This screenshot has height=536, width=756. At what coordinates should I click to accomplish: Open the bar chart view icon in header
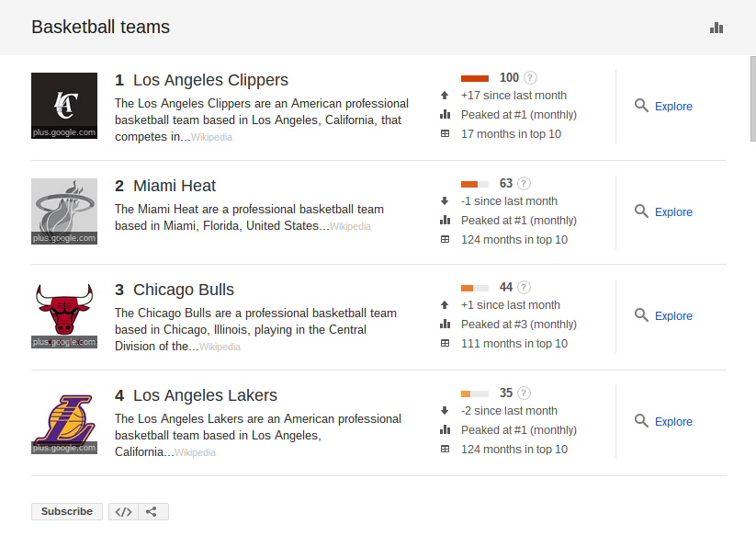tap(717, 28)
